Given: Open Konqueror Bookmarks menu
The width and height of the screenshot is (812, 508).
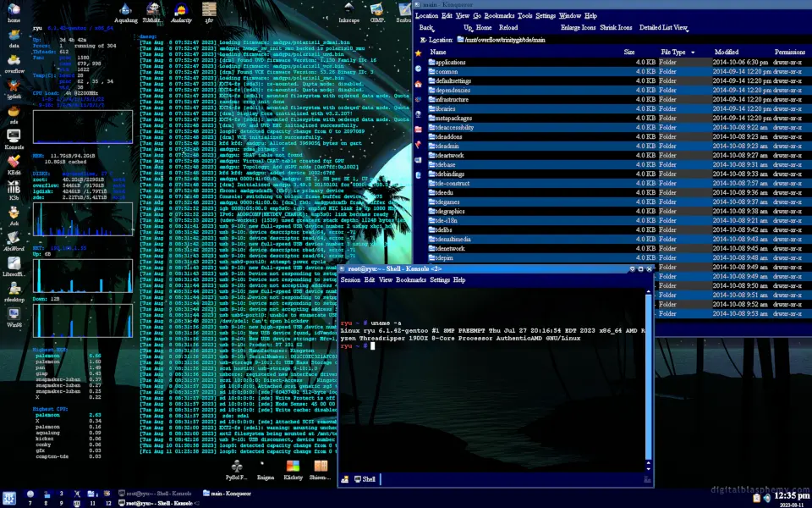Looking at the screenshot, I should click(x=499, y=15).
